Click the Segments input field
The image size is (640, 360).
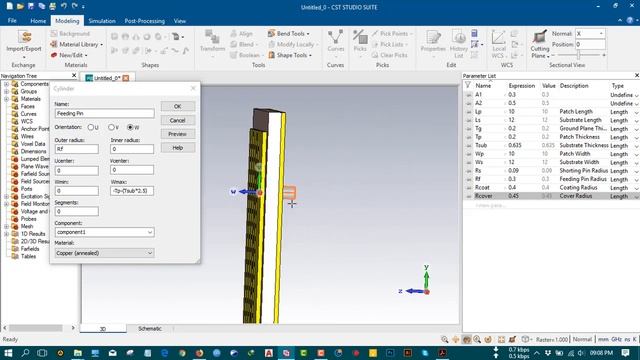click(x=77, y=211)
